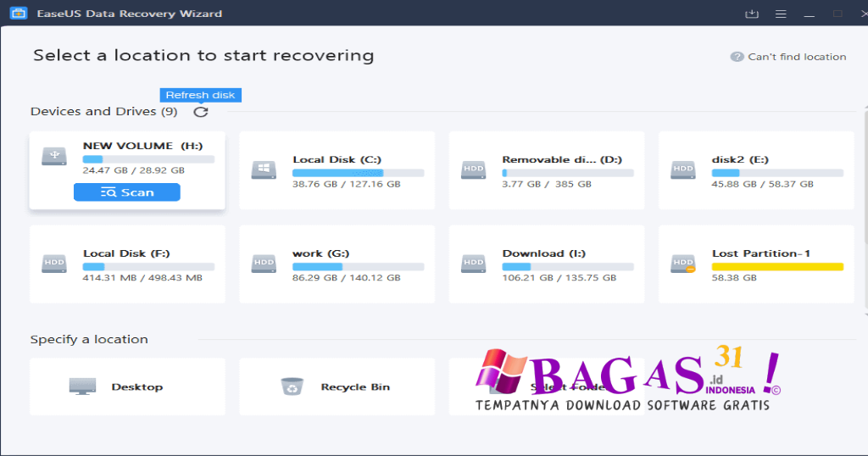Click the NEW VOLUME (H:) label

142,146
